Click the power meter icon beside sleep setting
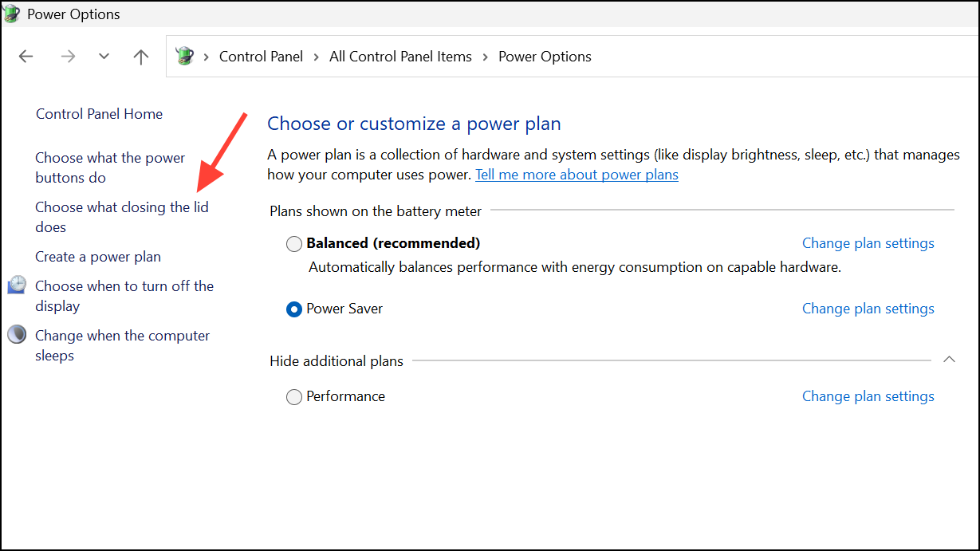This screenshot has height=551, width=980. pyautogui.click(x=16, y=333)
